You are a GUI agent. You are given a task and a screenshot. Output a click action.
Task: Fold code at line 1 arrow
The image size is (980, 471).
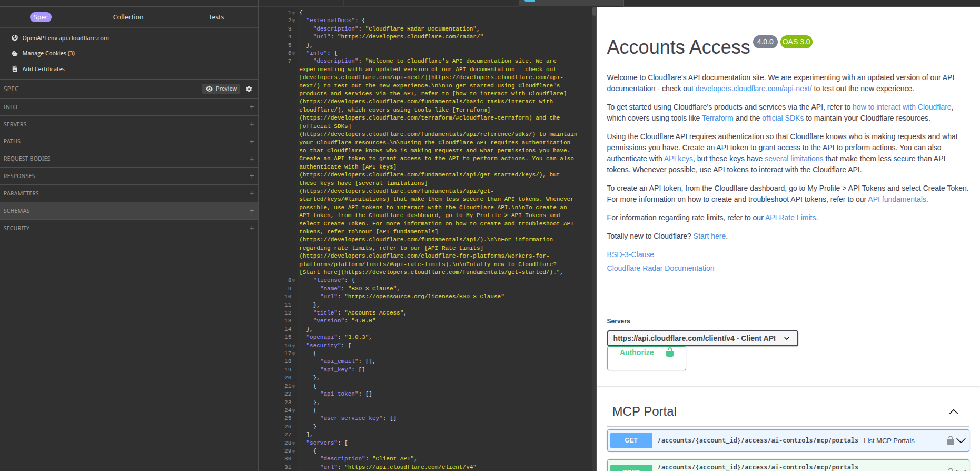point(294,13)
